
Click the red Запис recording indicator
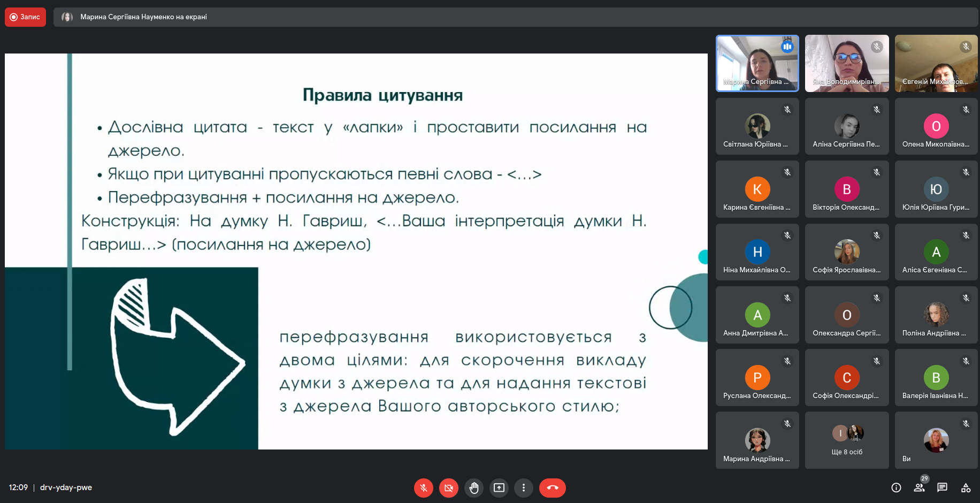(25, 17)
